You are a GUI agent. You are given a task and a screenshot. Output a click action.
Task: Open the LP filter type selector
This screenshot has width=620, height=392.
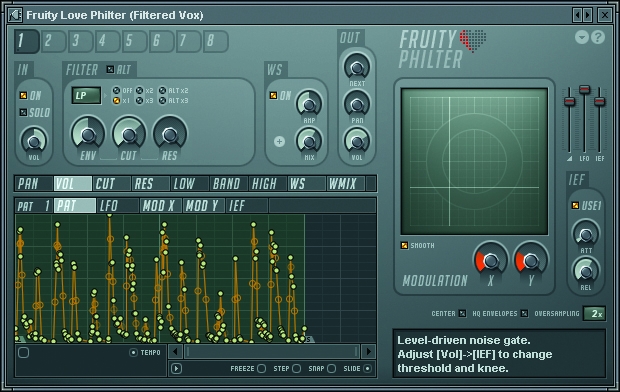pos(86,95)
